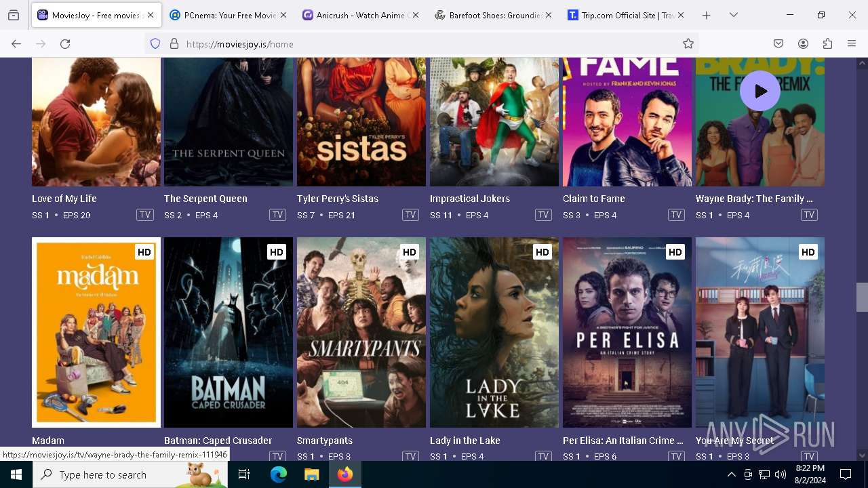Screen dimensions: 868x488
Task: Open a new tab with plus icon
Action: click(x=706, y=15)
